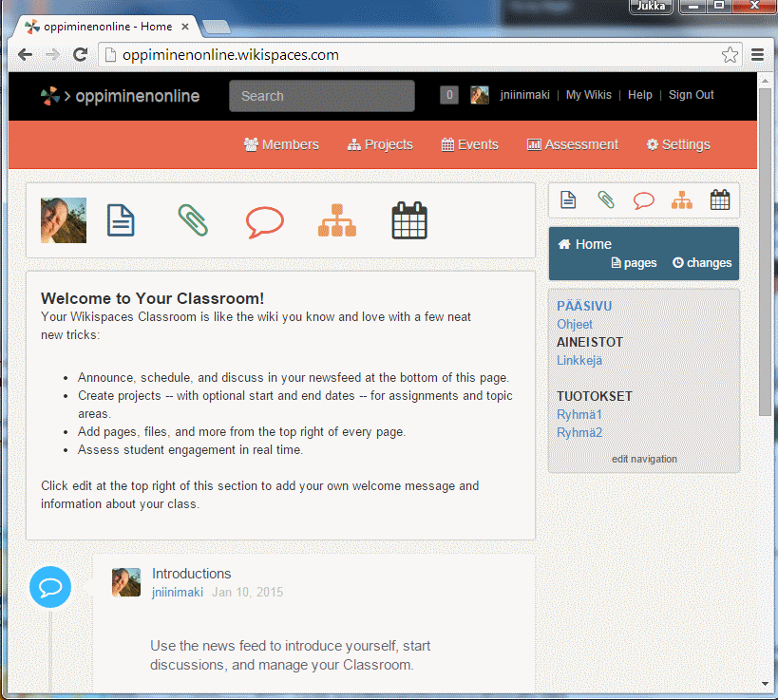Open the Help link
This screenshot has height=700, width=778.
[640, 95]
